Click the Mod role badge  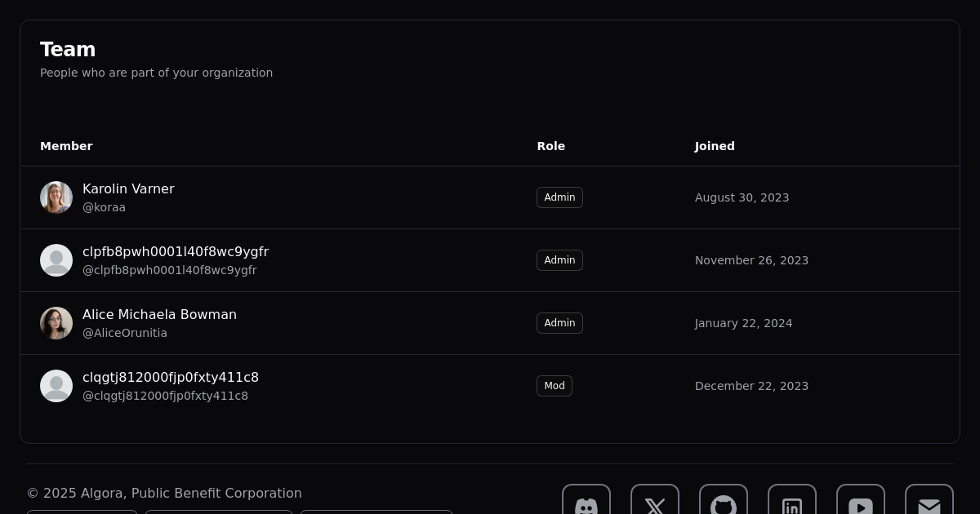click(x=554, y=386)
